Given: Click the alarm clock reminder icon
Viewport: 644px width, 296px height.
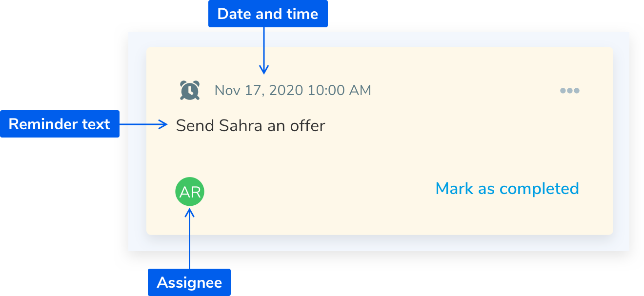Looking at the screenshot, I should click(x=190, y=90).
